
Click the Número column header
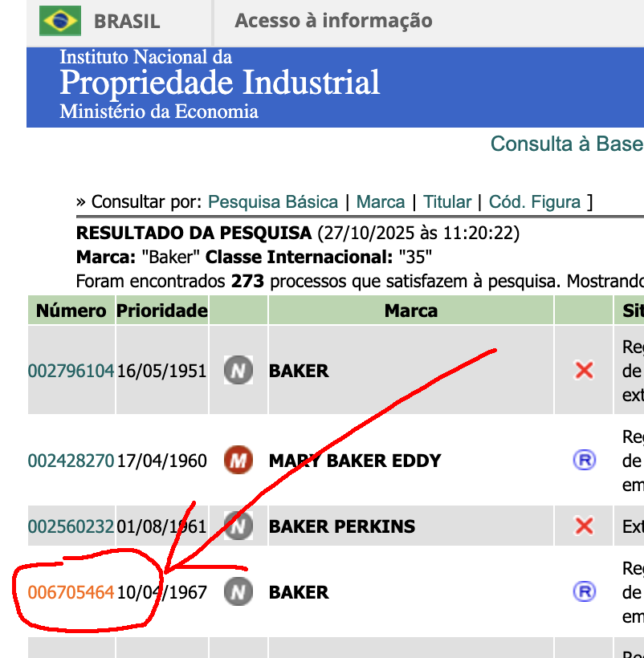click(71, 311)
